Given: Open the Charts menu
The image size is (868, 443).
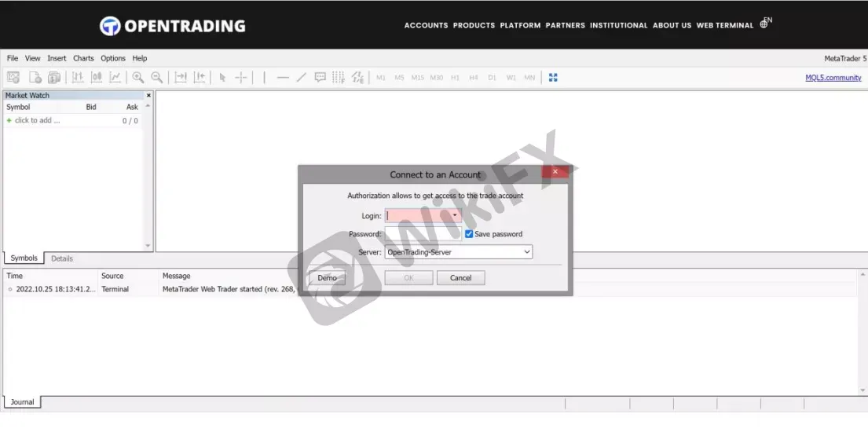Looking at the screenshot, I should [83, 58].
